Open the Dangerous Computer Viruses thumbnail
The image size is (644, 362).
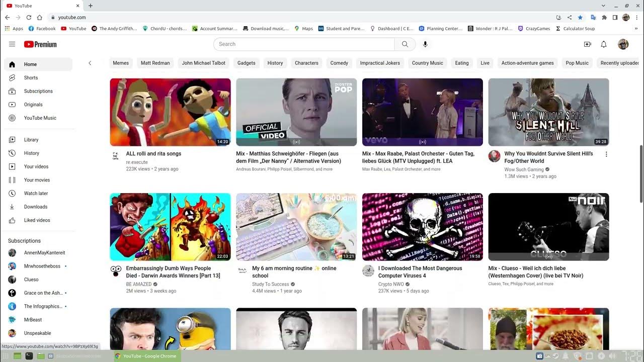423,227
